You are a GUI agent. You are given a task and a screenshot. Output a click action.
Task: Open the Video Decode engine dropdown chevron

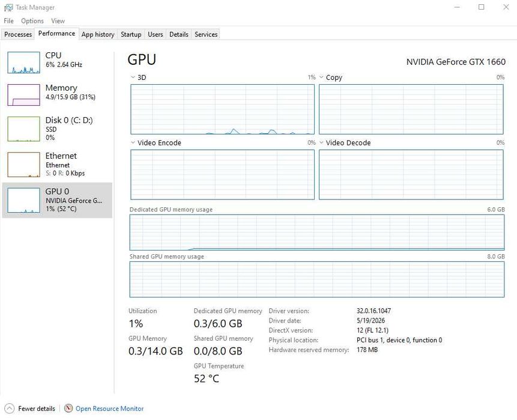pyautogui.click(x=321, y=142)
